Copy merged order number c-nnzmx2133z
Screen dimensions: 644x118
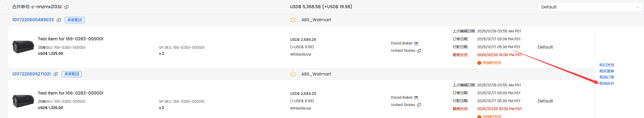point(67,7)
